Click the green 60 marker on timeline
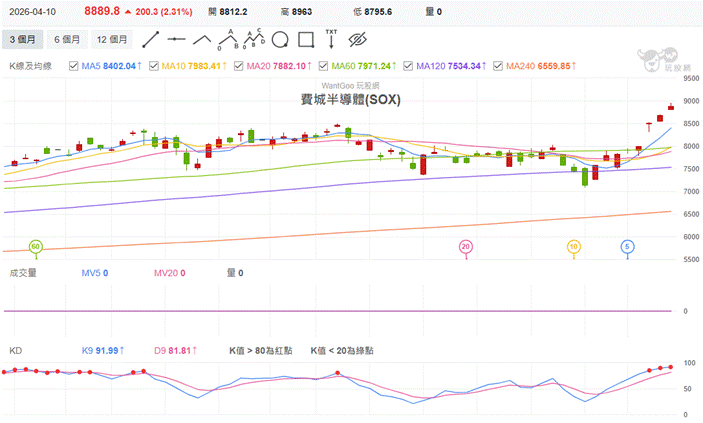This screenshot has width=703, height=423. tap(36, 246)
